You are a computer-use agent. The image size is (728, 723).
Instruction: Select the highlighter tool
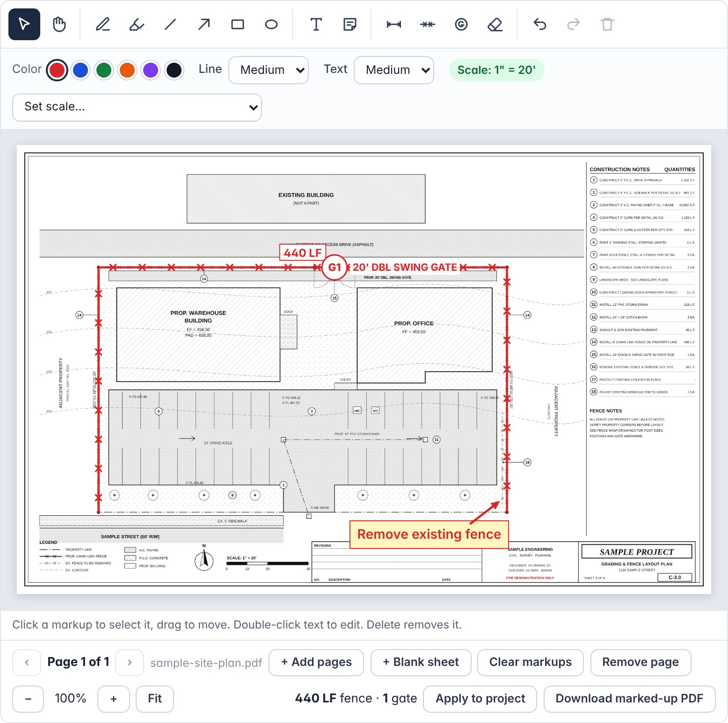coord(137,24)
